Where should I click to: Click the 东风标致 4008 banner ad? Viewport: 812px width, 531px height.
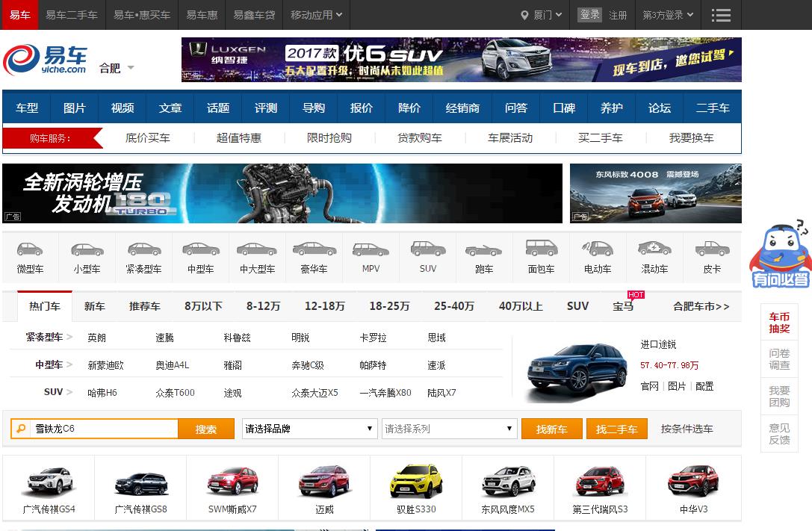click(656, 193)
